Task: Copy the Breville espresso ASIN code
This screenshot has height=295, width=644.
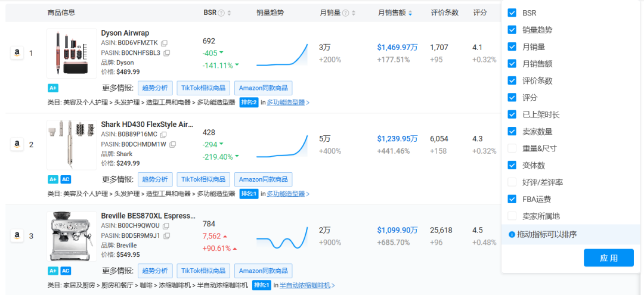Action: click(x=165, y=226)
